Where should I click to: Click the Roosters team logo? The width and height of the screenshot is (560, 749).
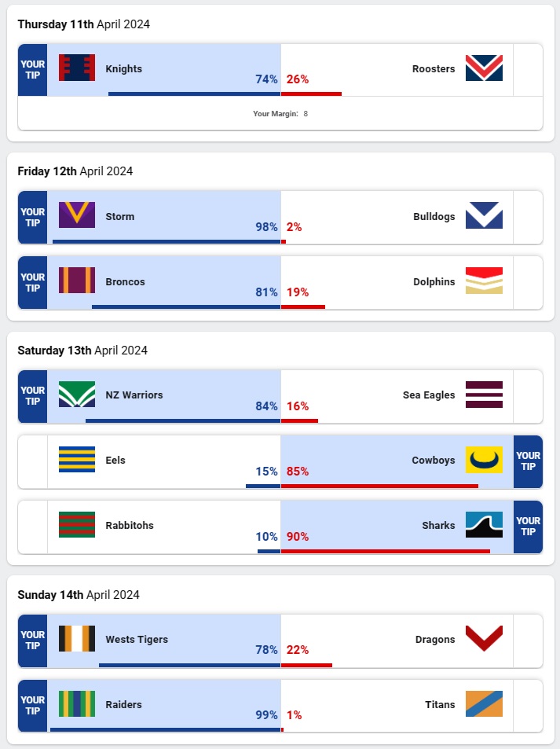(484, 68)
